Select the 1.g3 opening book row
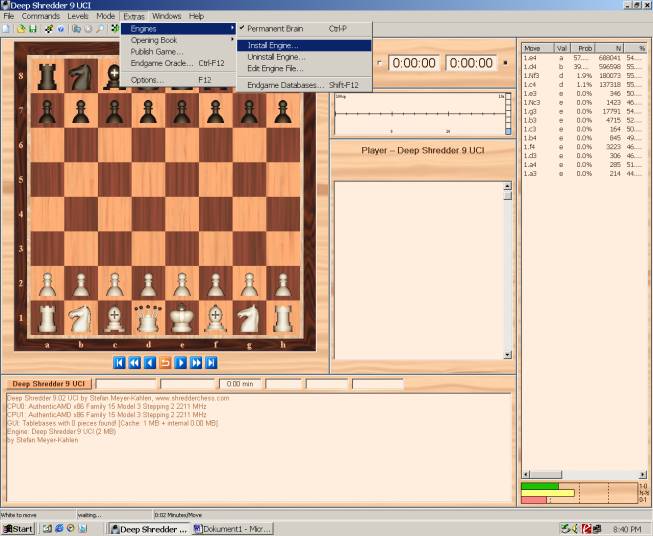 coord(584,111)
